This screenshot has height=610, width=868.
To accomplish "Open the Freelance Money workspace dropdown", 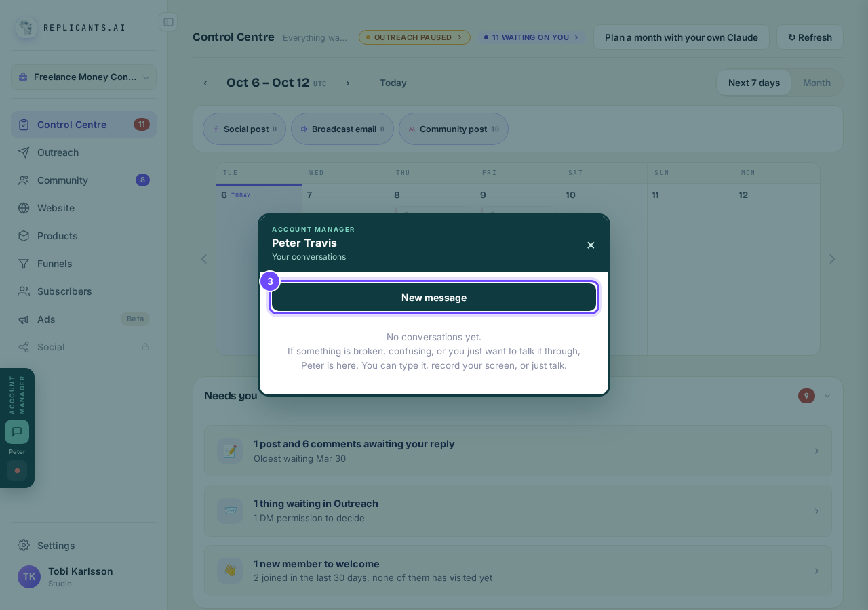I will (83, 77).
